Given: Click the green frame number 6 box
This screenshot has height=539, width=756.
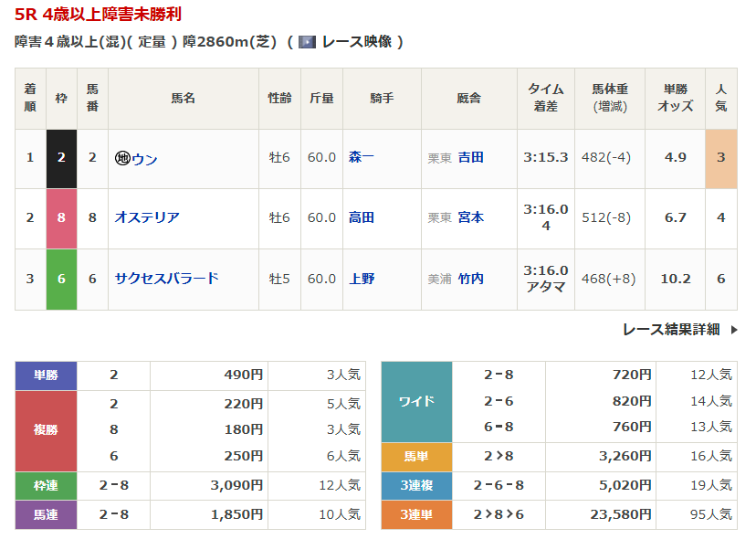Looking at the screenshot, I should (61, 279).
